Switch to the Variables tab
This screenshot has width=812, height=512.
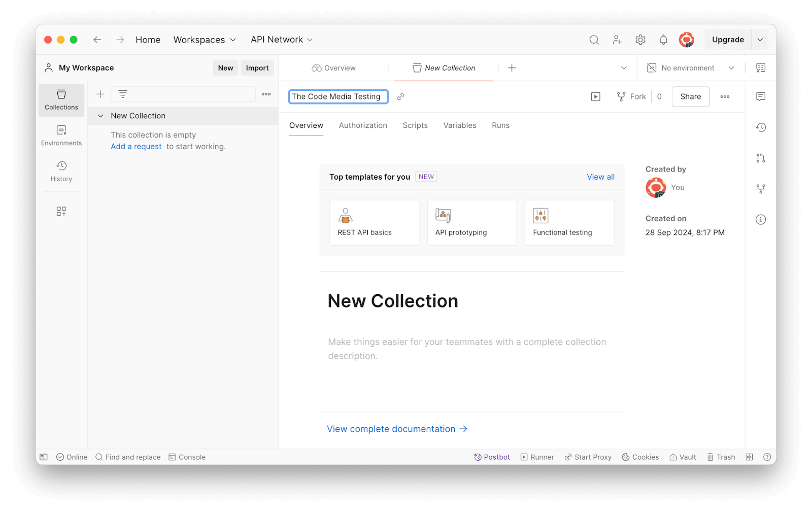click(459, 125)
